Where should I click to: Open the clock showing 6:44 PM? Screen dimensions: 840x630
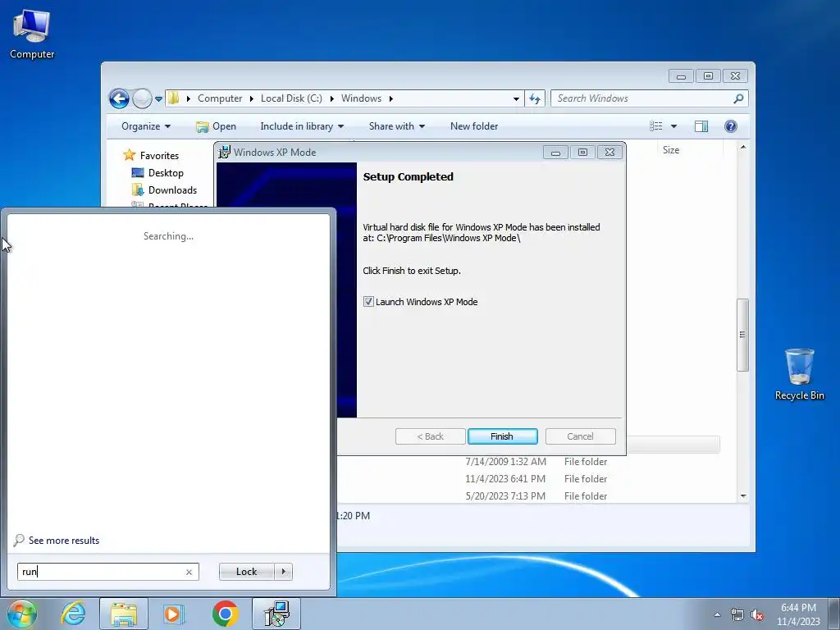[798, 614]
